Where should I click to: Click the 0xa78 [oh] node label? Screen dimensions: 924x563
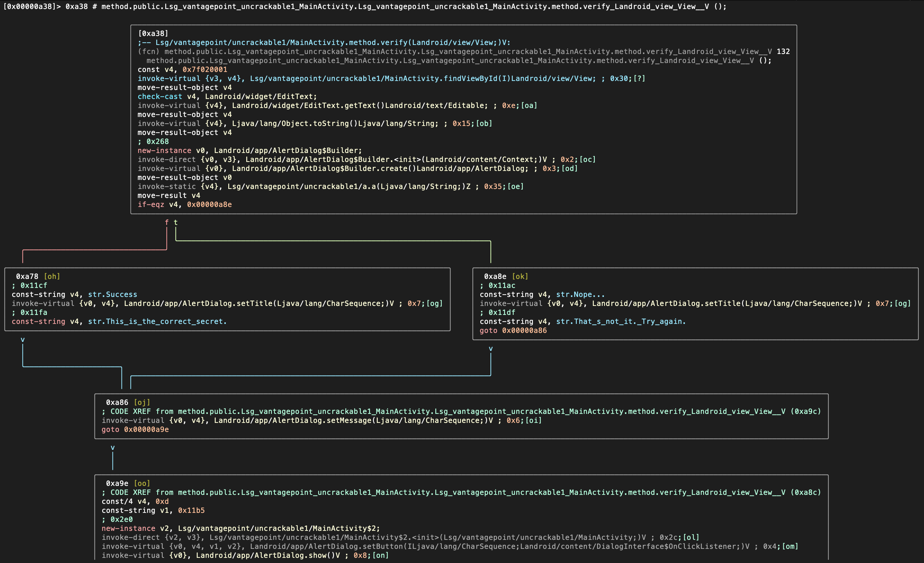click(38, 276)
